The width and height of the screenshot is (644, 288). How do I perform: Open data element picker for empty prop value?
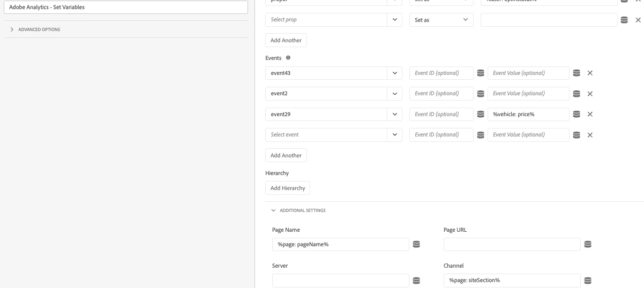[x=624, y=20]
